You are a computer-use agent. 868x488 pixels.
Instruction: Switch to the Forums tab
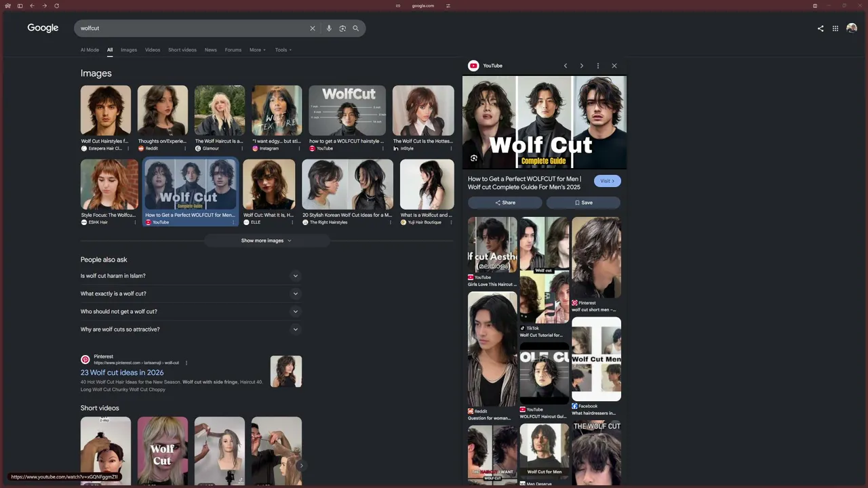(233, 49)
